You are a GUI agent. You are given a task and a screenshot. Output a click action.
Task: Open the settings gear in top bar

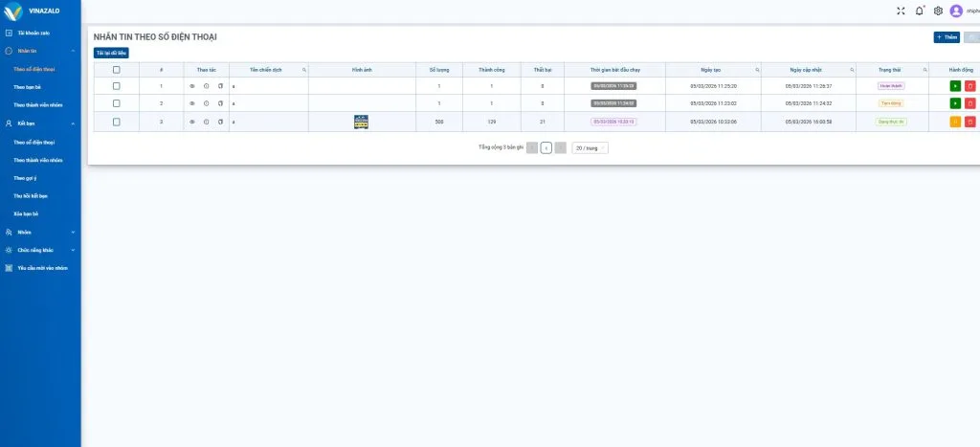[x=938, y=11]
